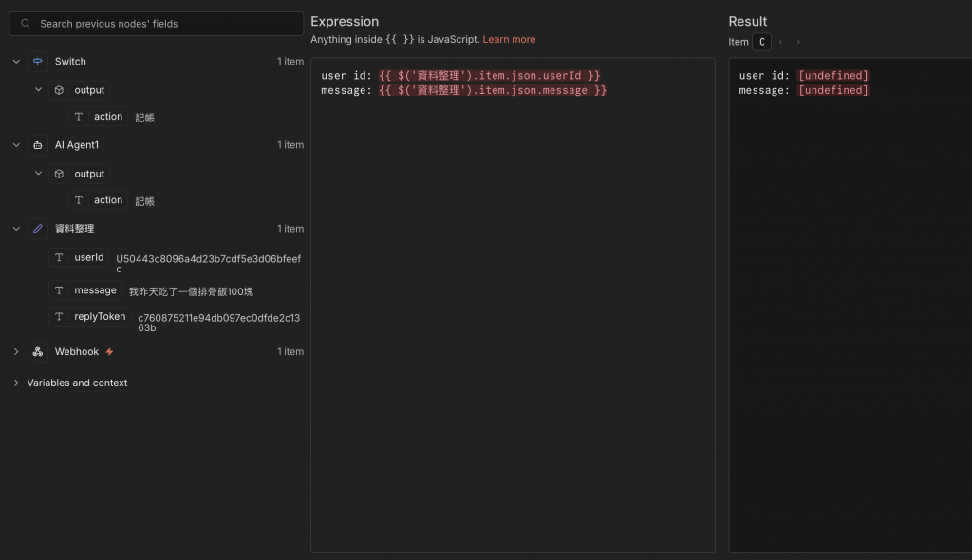Click the text-type icon beside userId
Image resolution: width=972 pixels, height=560 pixels.
(x=59, y=257)
